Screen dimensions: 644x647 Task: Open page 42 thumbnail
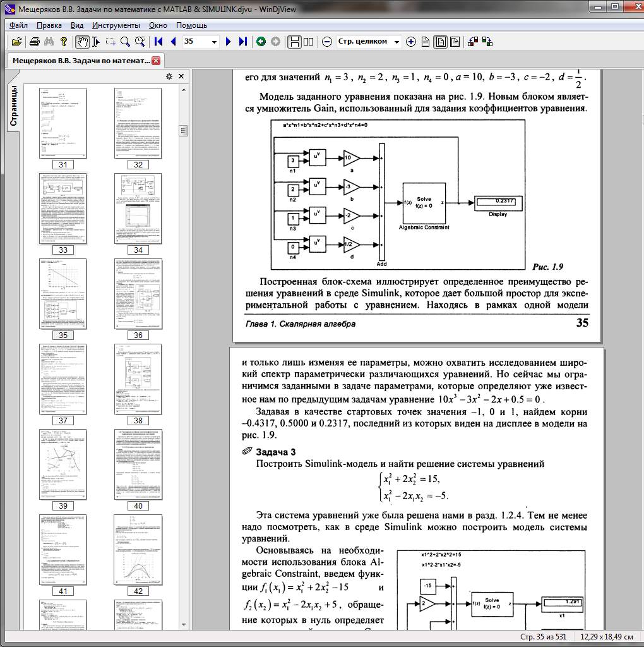tap(138, 550)
